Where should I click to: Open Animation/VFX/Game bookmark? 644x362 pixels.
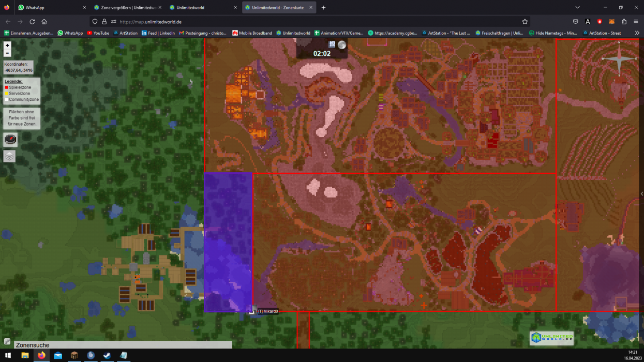tap(339, 33)
